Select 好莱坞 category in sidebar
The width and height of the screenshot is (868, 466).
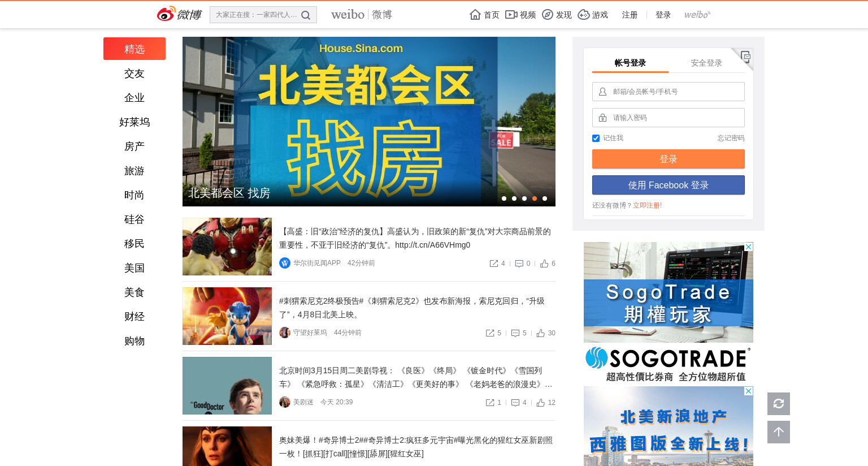point(134,122)
